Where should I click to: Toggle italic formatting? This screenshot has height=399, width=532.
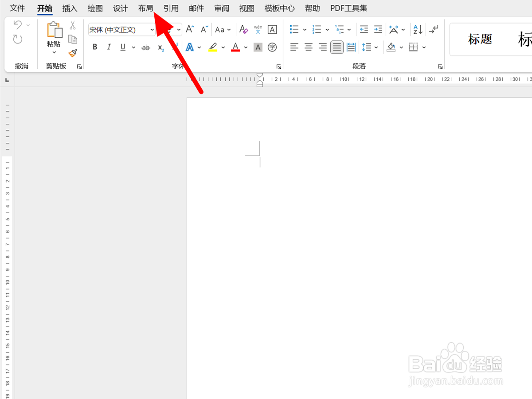click(109, 47)
